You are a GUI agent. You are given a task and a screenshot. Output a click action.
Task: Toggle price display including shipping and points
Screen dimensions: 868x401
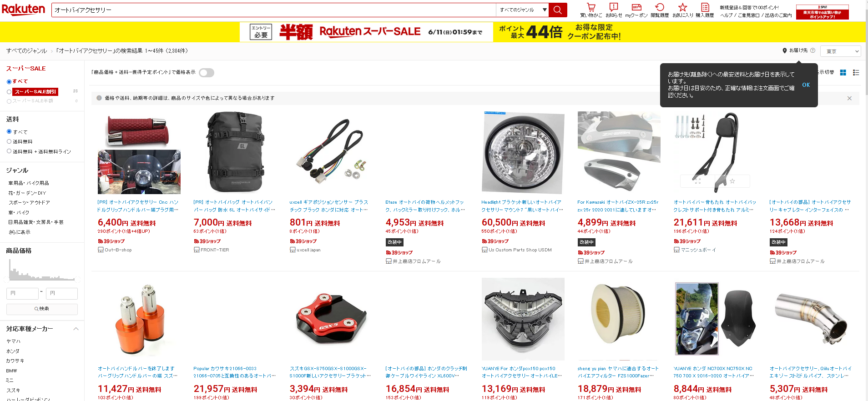pos(207,73)
